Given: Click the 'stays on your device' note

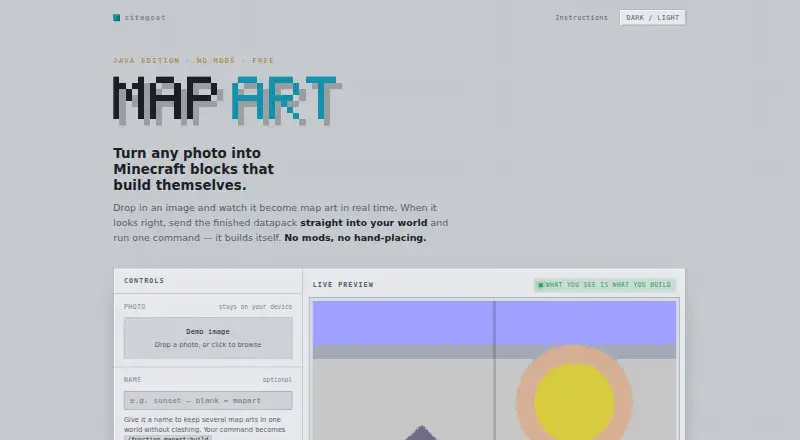Looking at the screenshot, I should tap(255, 307).
